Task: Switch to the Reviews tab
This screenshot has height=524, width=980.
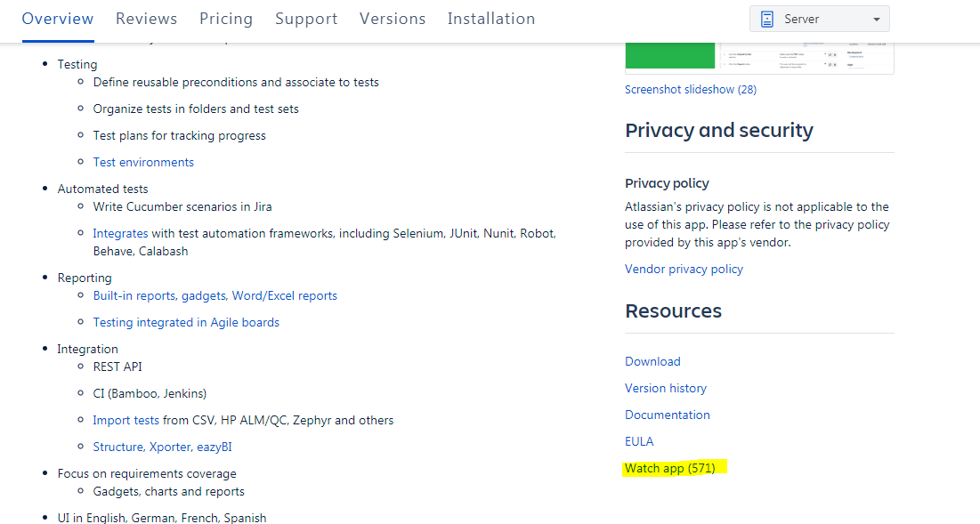Action: (146, 18)
